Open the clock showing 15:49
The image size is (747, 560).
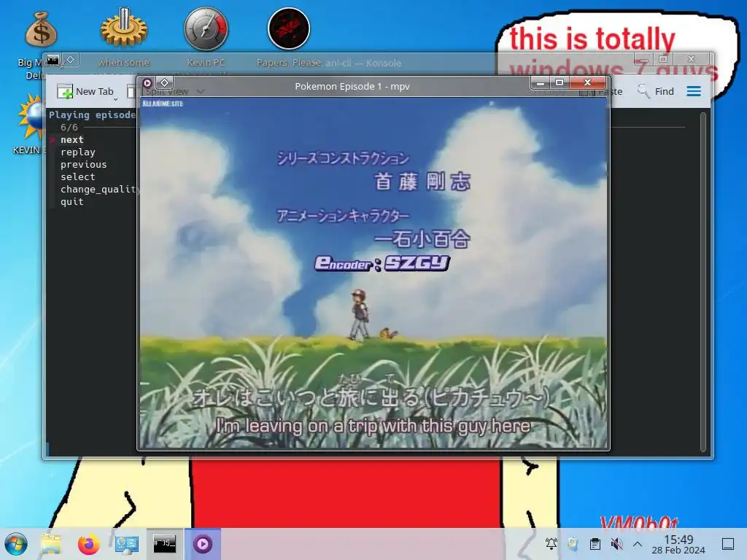(x=678, y=544)
